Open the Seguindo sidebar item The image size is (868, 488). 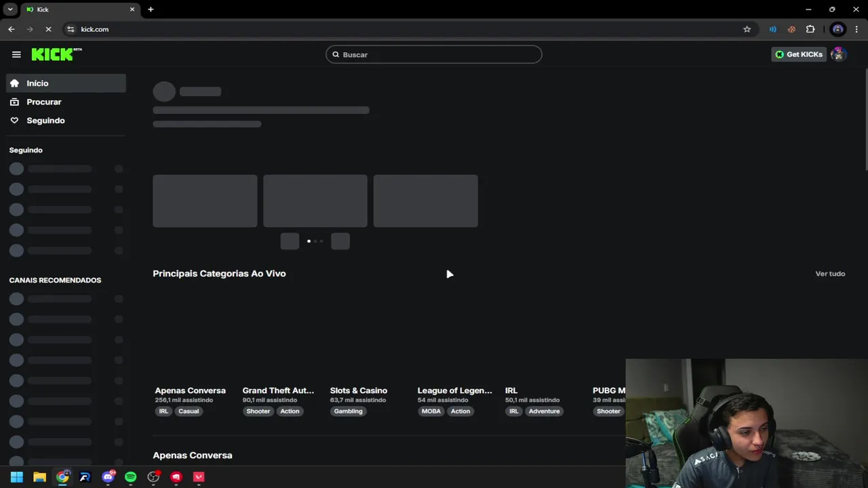tap(66, 121)
